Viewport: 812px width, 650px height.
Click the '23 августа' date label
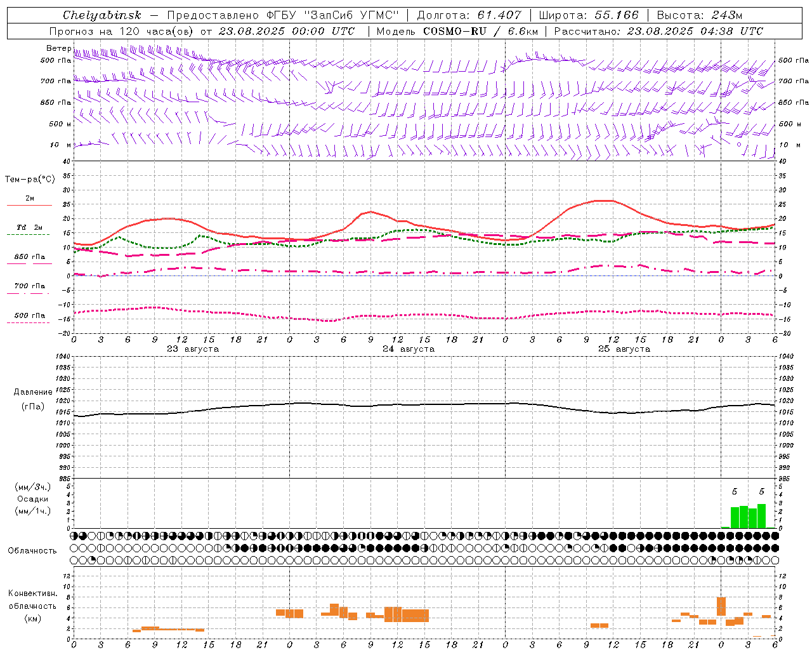point(193,349)
